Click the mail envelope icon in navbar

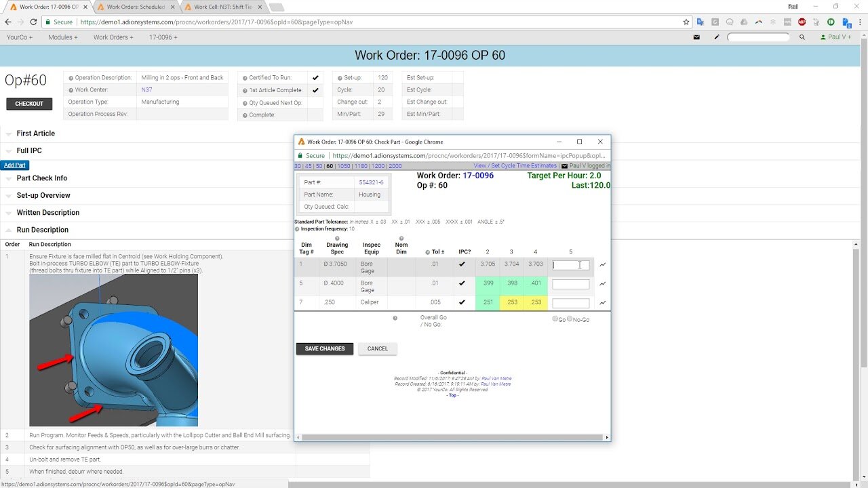pyautogui.click(x=696, y=37)
